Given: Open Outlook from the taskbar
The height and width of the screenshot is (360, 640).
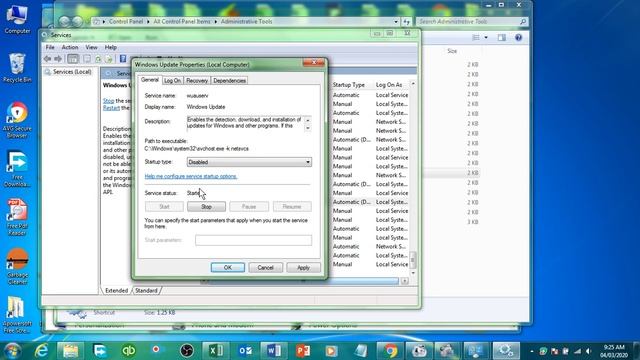Looking at the screenshot, I should (245, 351).
